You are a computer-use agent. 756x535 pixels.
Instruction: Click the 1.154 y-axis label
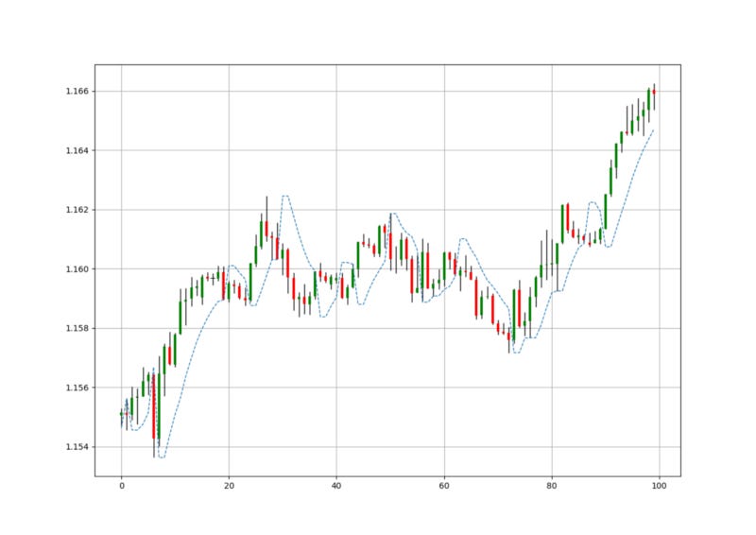tap(77, 447)
